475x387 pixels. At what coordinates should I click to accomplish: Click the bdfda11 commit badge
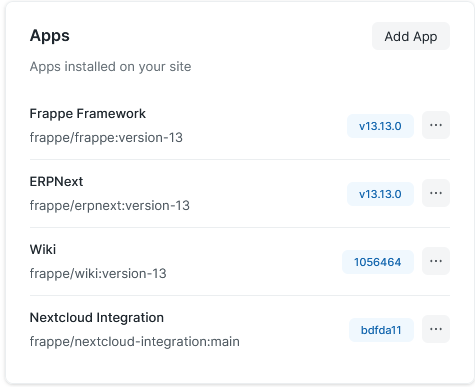point(381,330)
